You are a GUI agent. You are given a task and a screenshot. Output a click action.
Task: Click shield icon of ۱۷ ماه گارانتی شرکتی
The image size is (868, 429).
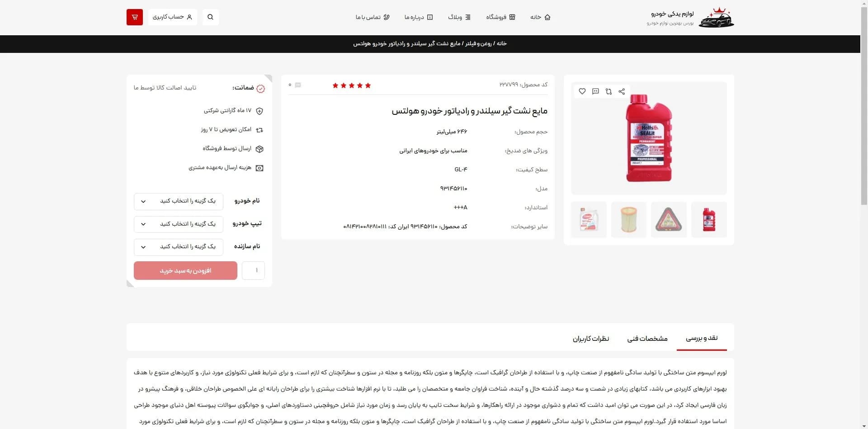click(x=259, y=111)
